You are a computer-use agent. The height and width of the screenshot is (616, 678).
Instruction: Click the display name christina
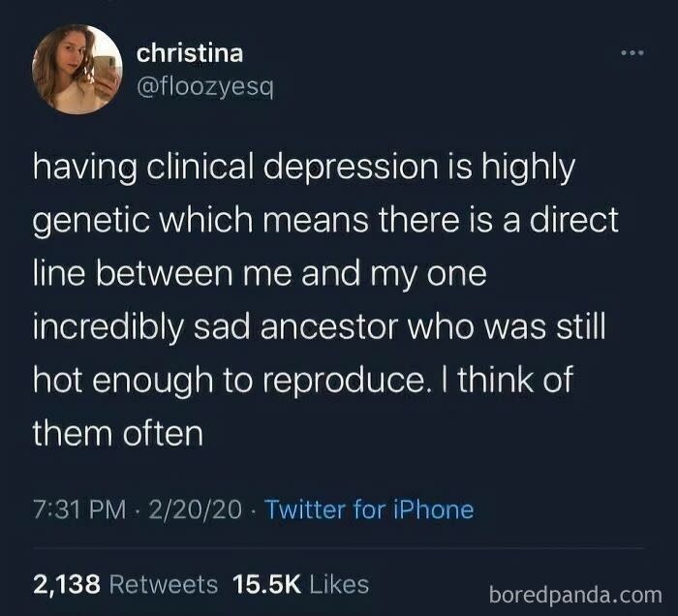click(189, 52)
